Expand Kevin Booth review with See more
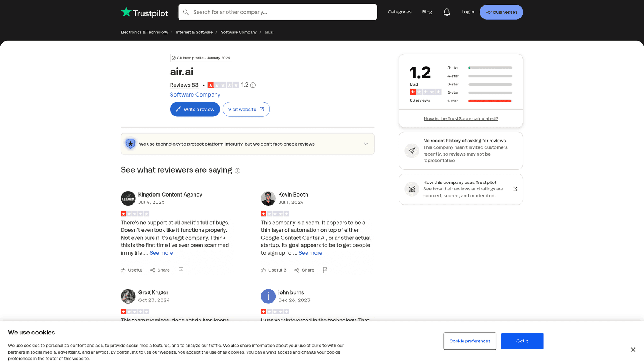The height and width of the screenshot is (362, 644). [x=310, y=253]
